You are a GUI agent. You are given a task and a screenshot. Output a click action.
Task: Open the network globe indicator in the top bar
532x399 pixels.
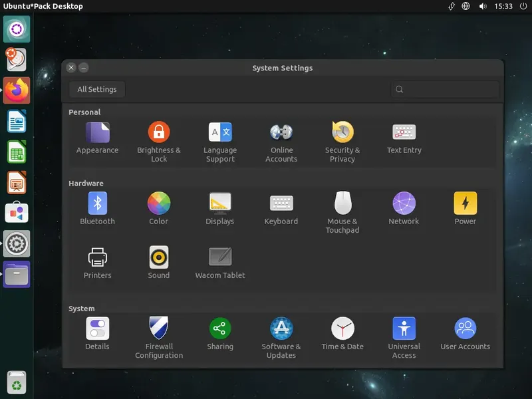(466, 6)
